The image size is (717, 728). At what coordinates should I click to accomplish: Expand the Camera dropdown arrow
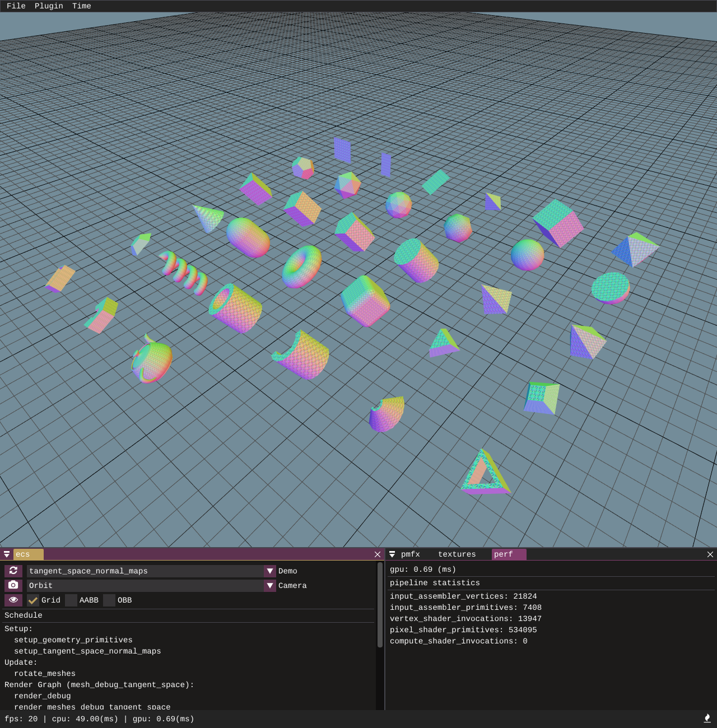tap(270, 586)
